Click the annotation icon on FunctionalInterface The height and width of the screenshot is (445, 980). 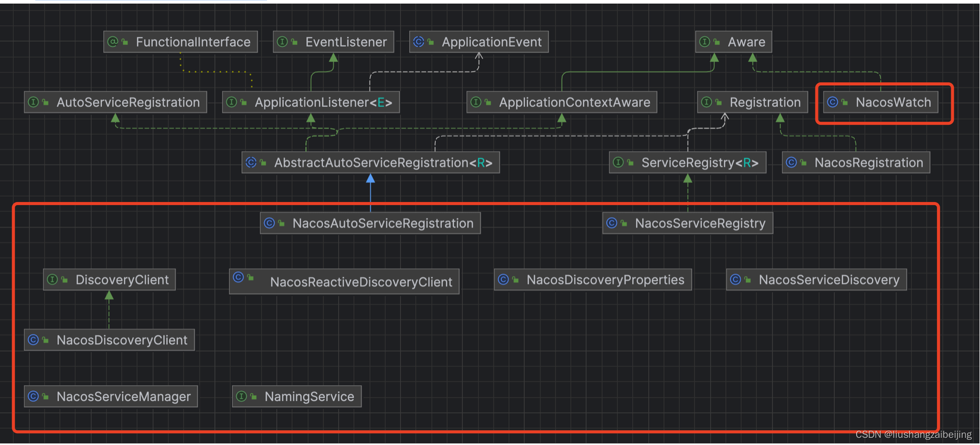coord(113,41)
